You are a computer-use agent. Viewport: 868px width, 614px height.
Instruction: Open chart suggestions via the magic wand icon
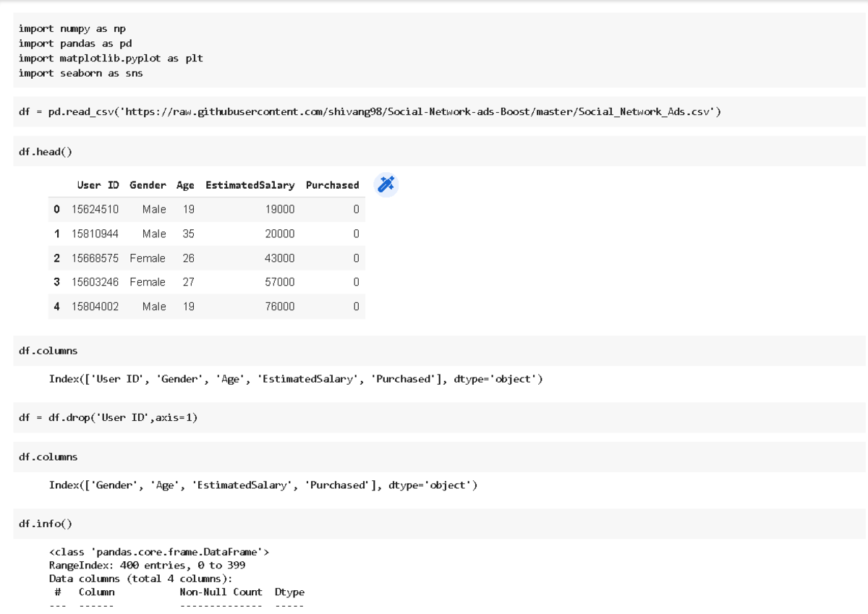[x=386, y=184]
